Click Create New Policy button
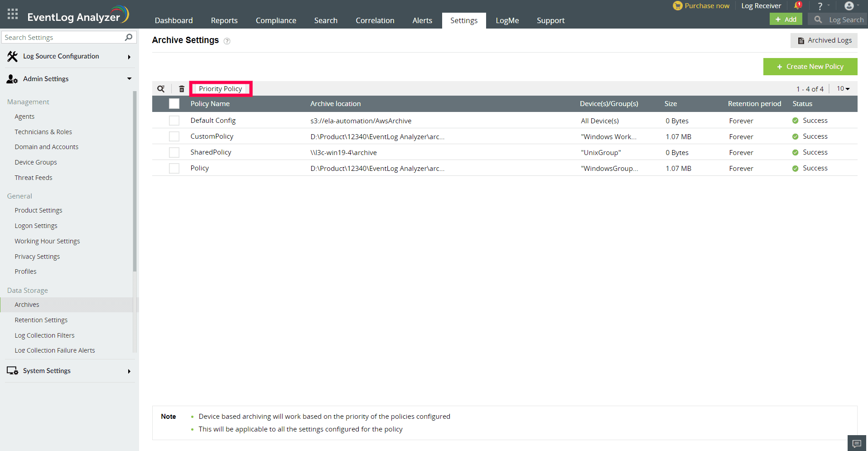 click(810, 67)
